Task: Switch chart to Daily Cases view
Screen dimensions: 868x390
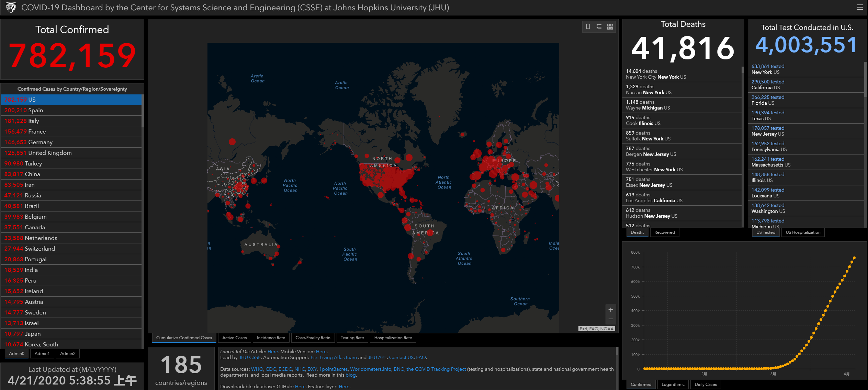Action: click(706, 385)
